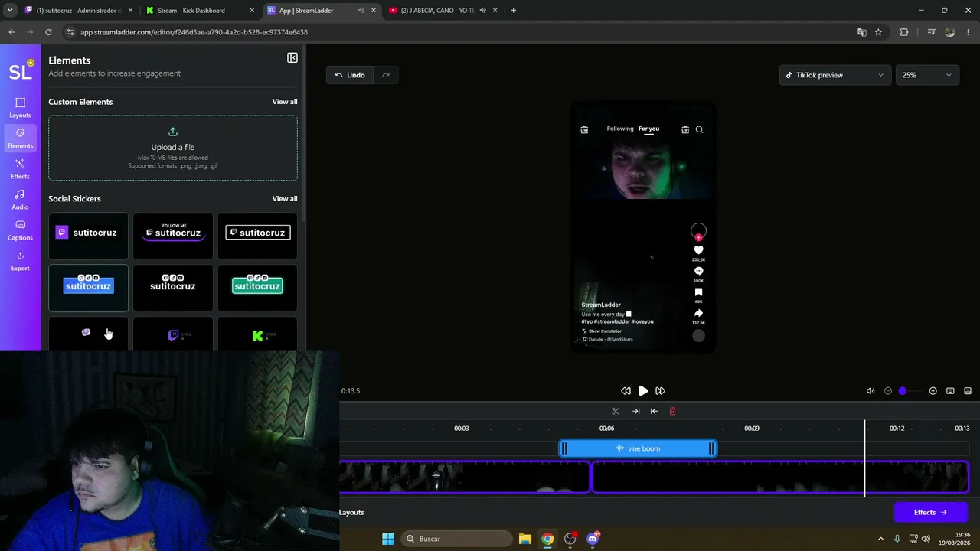
Task: Select the white sutitocruz multi-platform sticker
Action: pyautogui.click(x=173, y=289)
